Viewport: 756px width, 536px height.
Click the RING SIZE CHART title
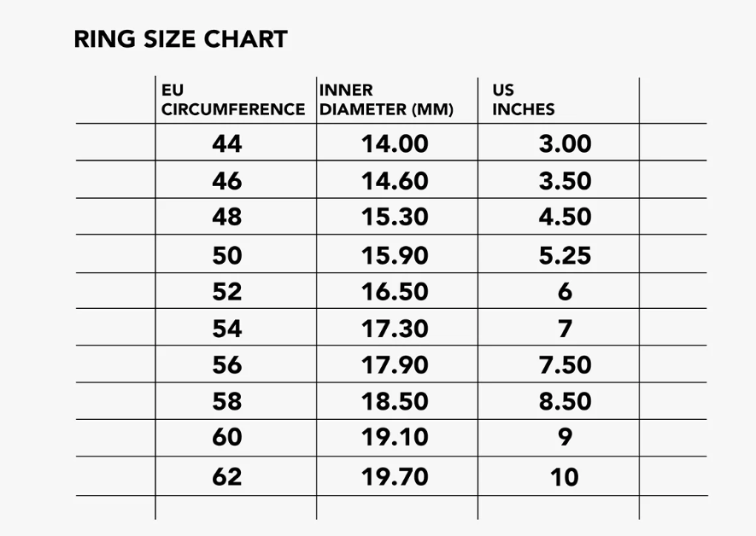pos(181,39)
